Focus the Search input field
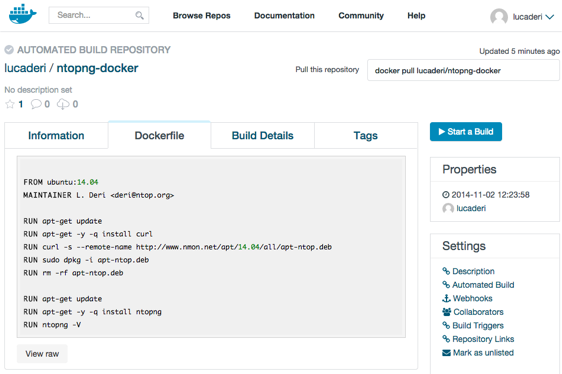The image size is (562, 374). pyautogui.click(x=99, y=15)
